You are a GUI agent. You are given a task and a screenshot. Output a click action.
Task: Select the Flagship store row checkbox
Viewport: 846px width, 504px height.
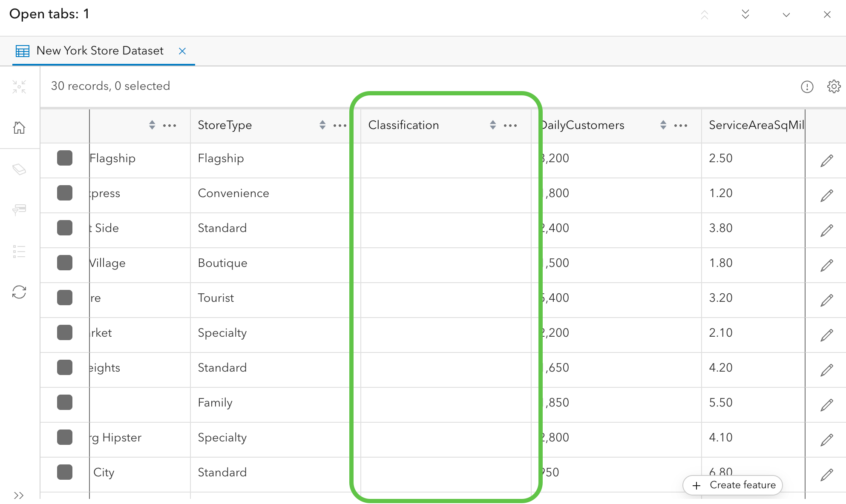click(x=65, y=158)
